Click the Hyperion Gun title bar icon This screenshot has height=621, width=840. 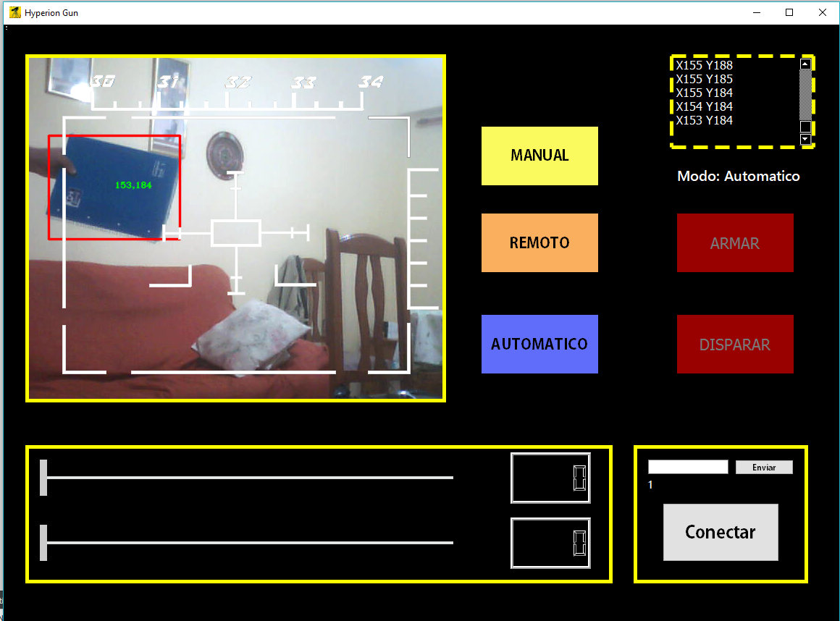(14, 12)
